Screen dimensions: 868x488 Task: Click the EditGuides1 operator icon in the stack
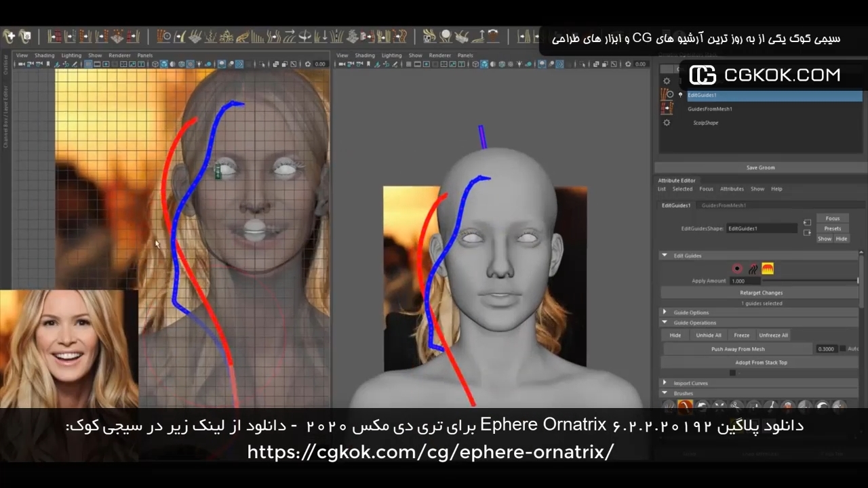click(665, 96)
